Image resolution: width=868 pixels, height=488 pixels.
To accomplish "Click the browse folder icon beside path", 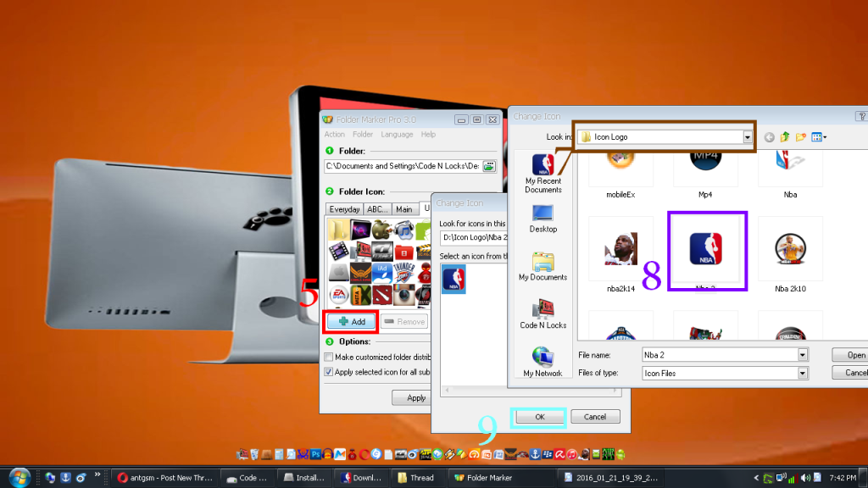I will 489,166.
